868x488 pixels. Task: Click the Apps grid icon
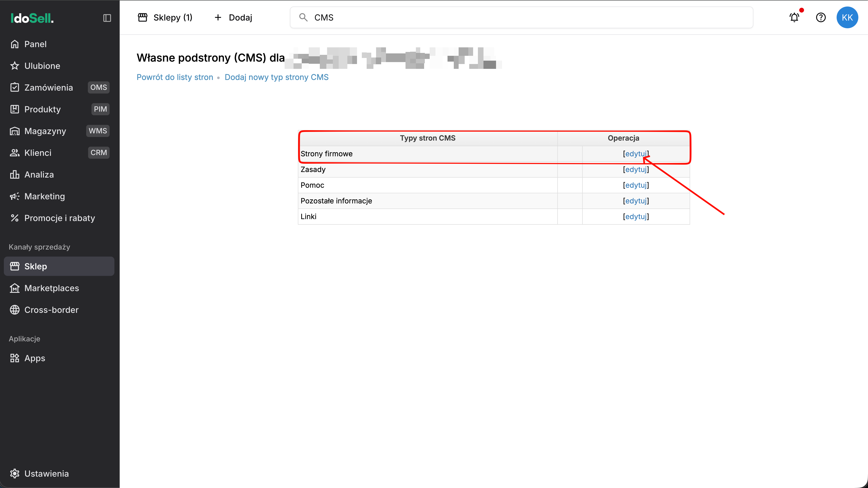[x=14, y=358]
